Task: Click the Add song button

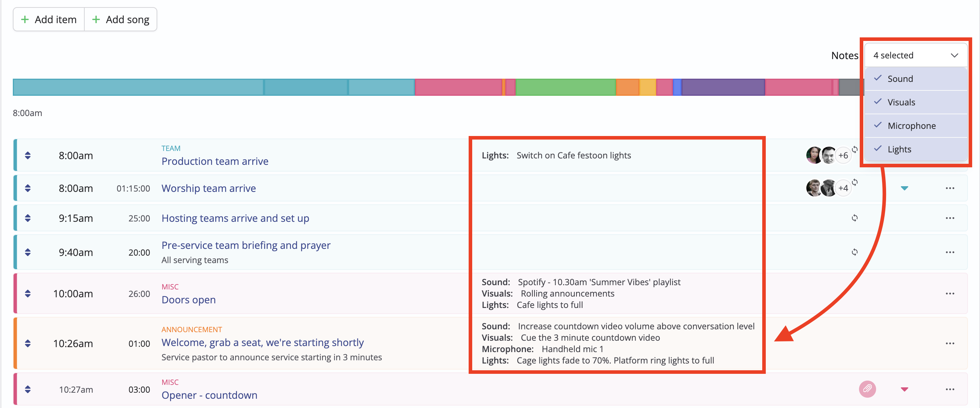Action: click(121, 20)
